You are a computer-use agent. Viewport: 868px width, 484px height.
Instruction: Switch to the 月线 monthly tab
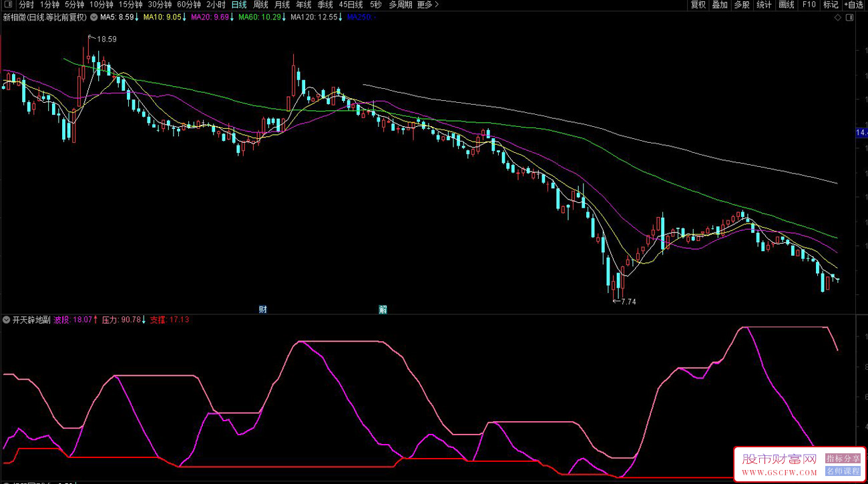point(282,5)
